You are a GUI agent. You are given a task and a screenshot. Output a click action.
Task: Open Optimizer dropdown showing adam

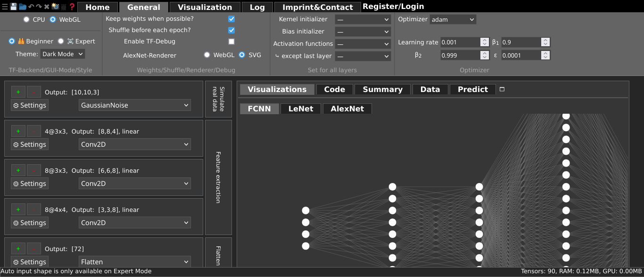click(453, 19)
